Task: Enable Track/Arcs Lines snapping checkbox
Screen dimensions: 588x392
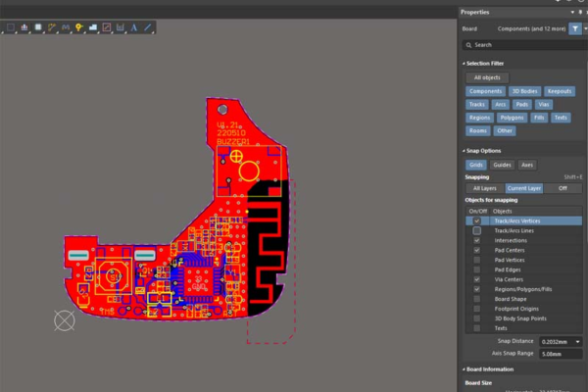Action: click(x=477, y=230)
